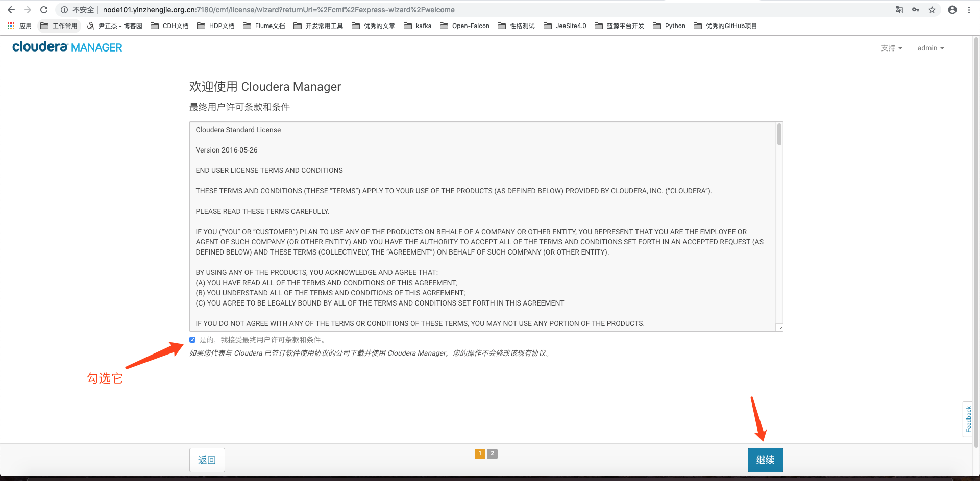Click the 继续 continue button
Viewport: 980px width, 481px height.
coord(765,460)
